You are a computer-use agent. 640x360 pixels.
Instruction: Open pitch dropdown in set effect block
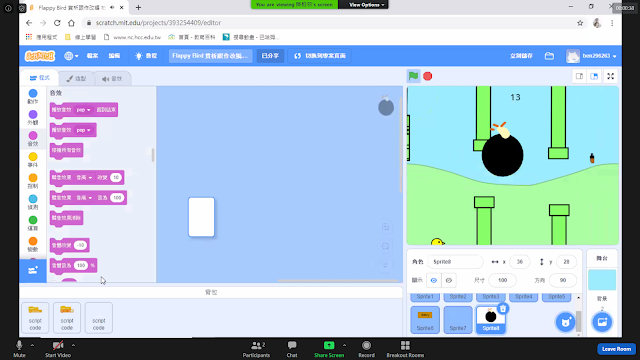click(x=84, y=198)
